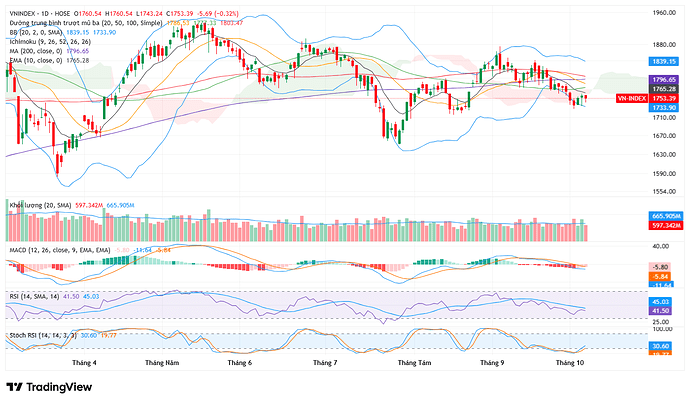This screenshot has height=403, width=690.
Task: Select the Tháng 10 time axis label
Action: pos(570,363)
